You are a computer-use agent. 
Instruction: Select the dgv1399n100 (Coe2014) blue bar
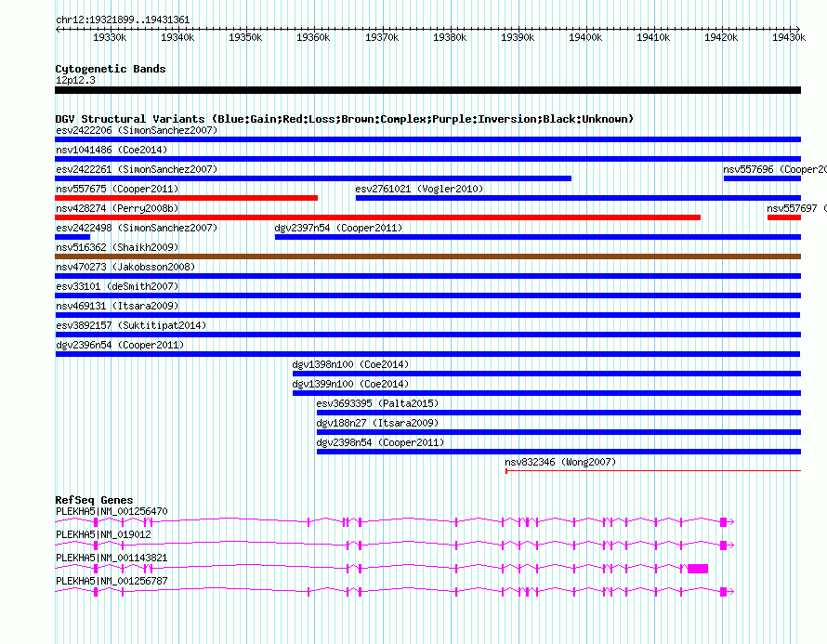pos(547,393)
